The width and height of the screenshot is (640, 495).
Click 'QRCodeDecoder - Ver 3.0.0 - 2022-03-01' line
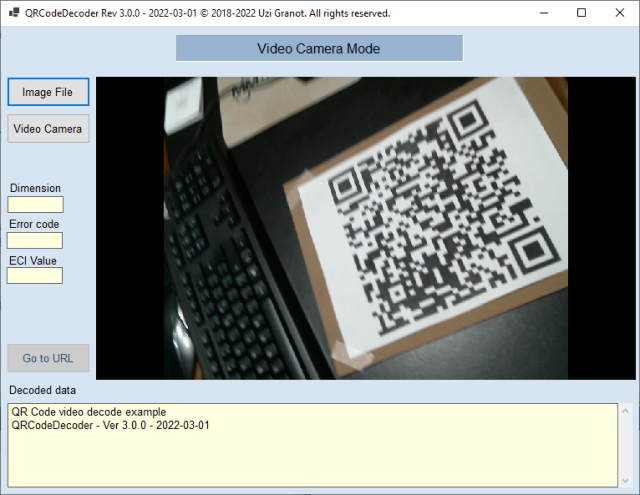pos(110,425)
